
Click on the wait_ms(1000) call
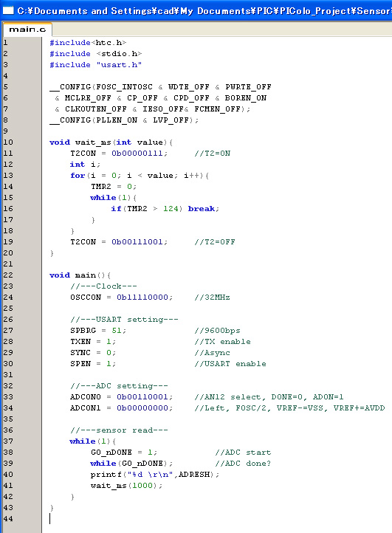click(x=126, y=486)
